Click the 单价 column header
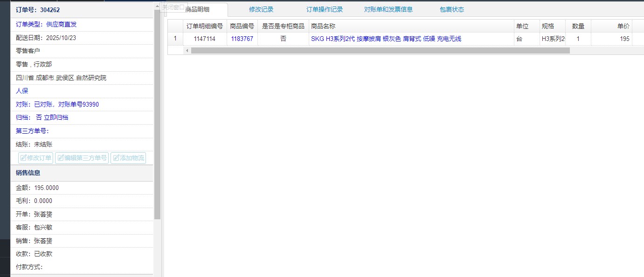 623,26
